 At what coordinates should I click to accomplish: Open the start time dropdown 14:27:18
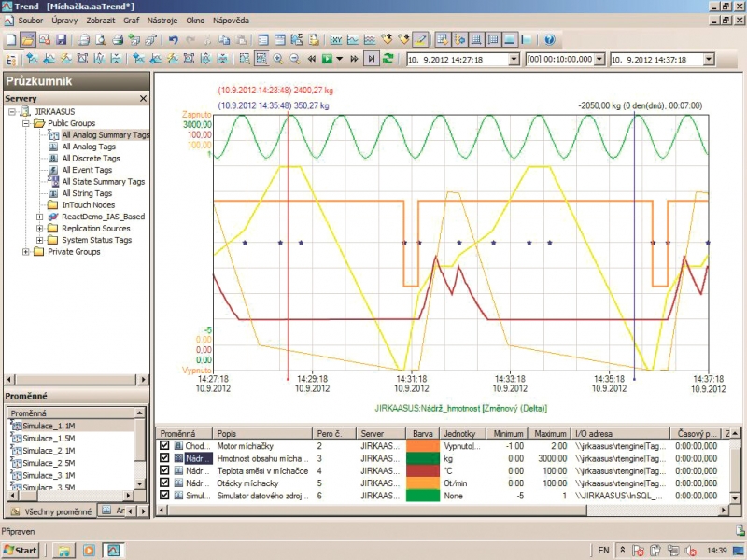(514, 60)
